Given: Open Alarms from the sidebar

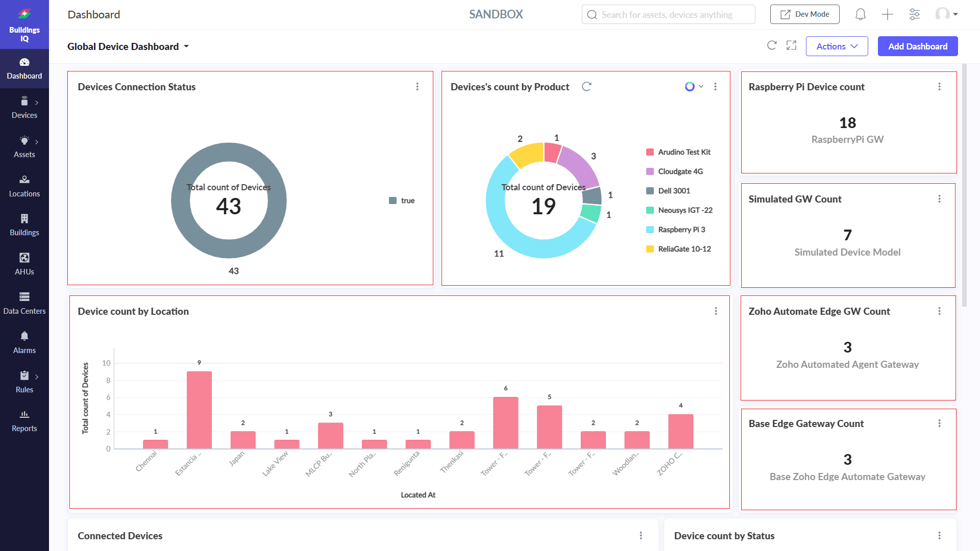Looking at the screenshot, I should [24, 342].
